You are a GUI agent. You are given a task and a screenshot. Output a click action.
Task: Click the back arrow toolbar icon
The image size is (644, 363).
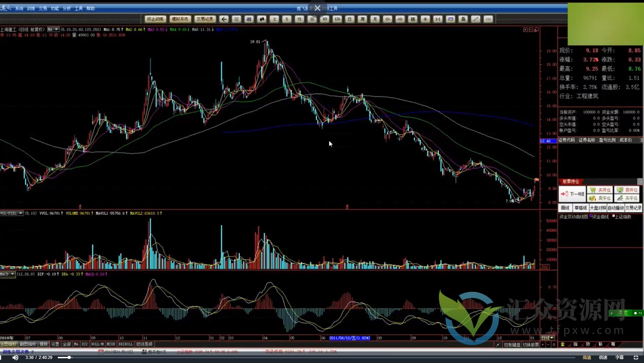tap(224, 19)
